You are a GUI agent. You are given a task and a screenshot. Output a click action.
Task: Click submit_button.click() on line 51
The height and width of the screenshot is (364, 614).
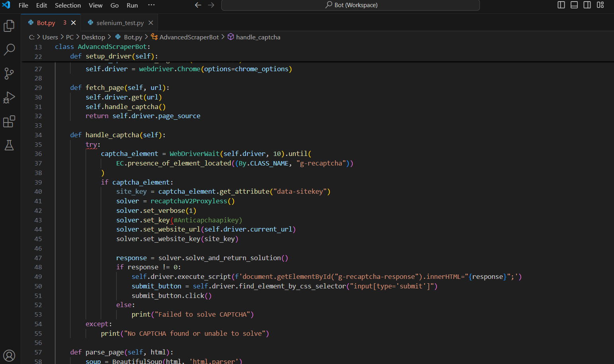click(x=172, y=296)
